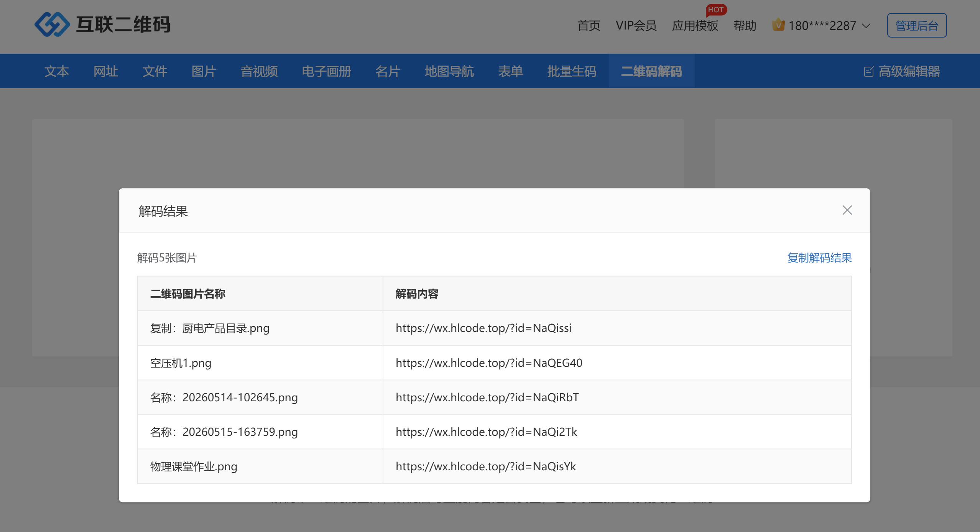
Task: Switch to the 名片 tab
Action: tap(388, 71)
